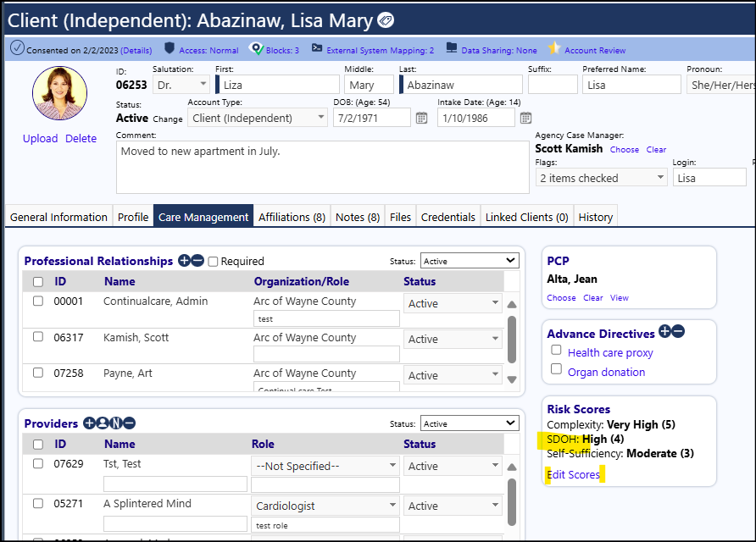
Task: Open Flags dropdown showing 2 items checked
Action: coord(601,178)
